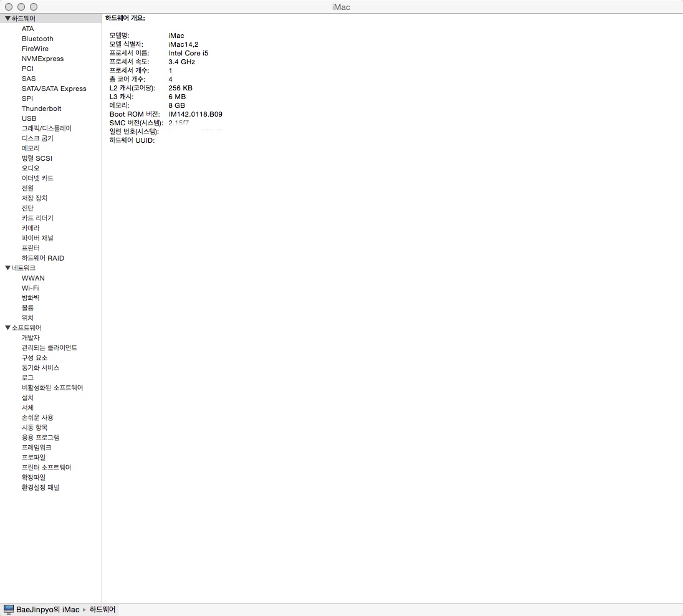The height and width of the screenshot is (616, 683).
Task: Select Bluetooth in the sidebar
Action: coord(37,39)
